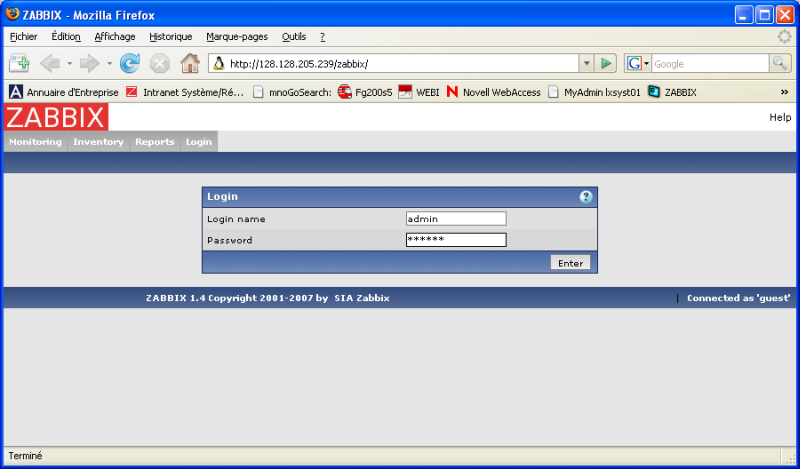This screenshot has height=469, width=800.
Task: Open back history dropdown arrow
Action: point(69,64)
